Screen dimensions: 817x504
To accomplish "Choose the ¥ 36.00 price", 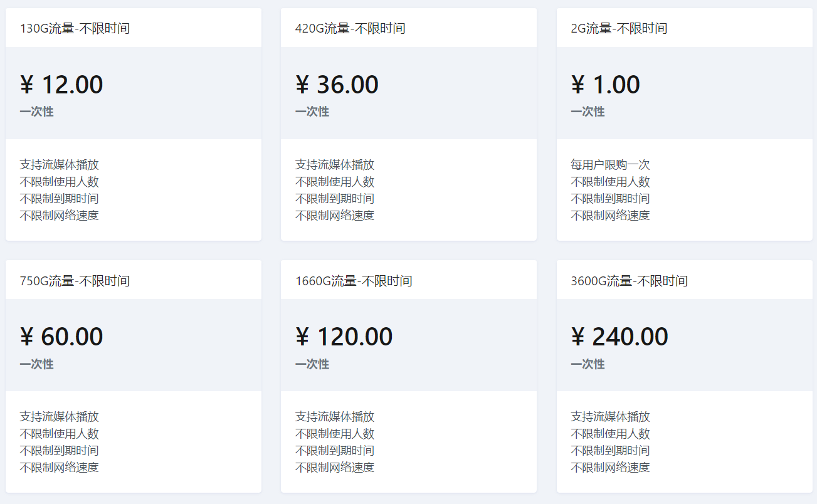I will 337,85.
